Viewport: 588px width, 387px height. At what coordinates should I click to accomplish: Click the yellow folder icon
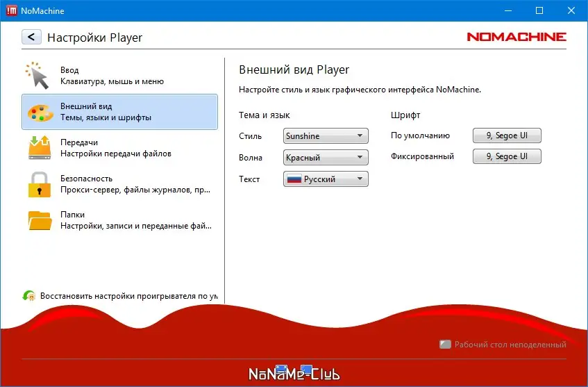coord(40,220)
